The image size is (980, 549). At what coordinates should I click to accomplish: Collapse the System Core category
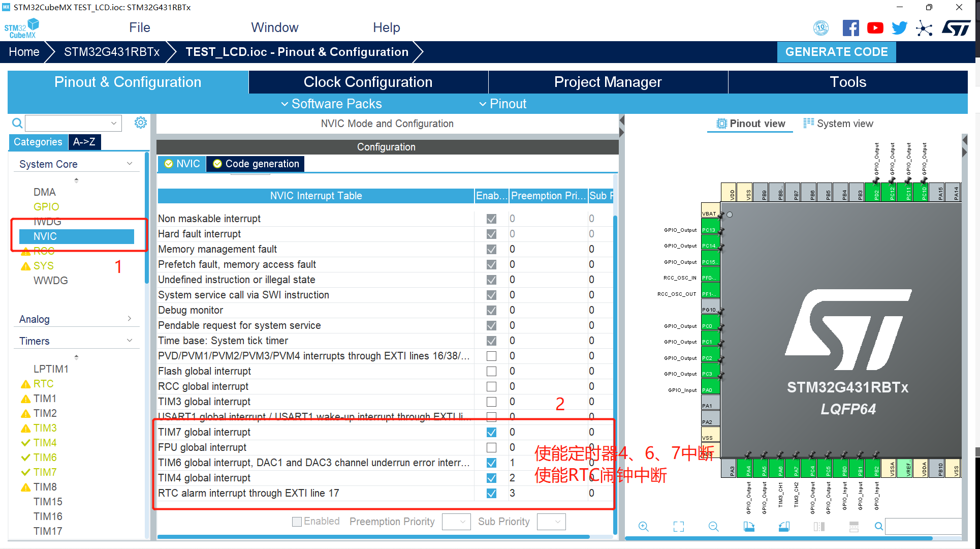click(130, 164)
